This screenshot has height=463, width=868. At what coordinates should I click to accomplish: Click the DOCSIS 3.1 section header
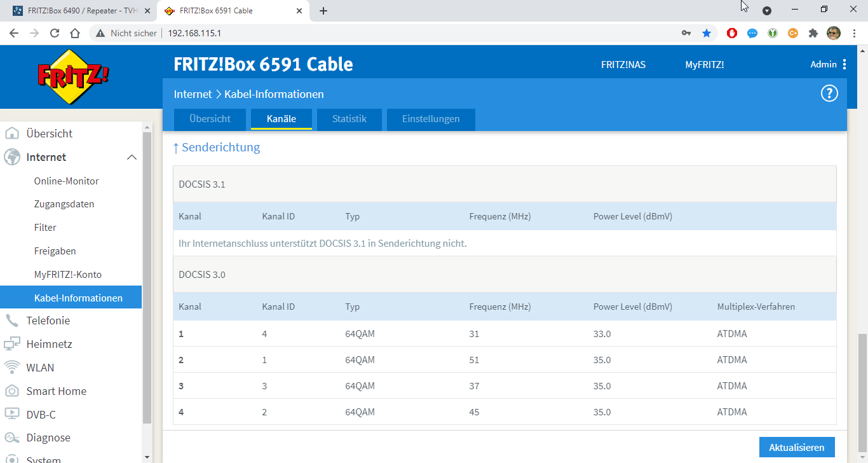[x=505, y=184]
